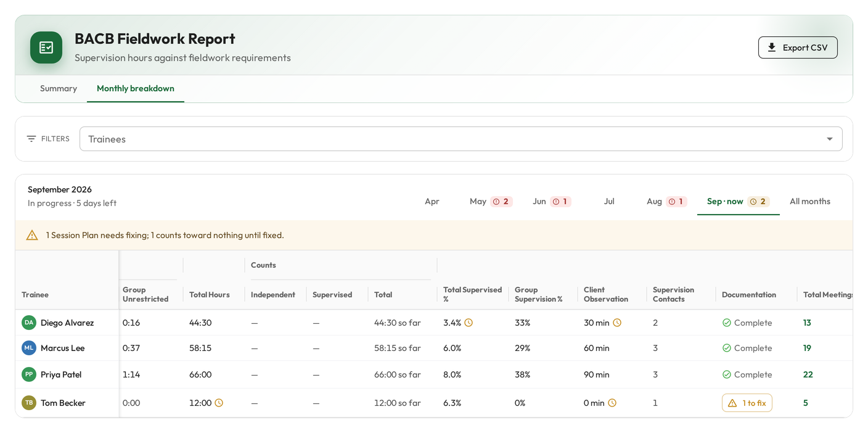This screenshot has width=868, height=433.
Task: Switch to the Summary tab
Action: [59, 88]
